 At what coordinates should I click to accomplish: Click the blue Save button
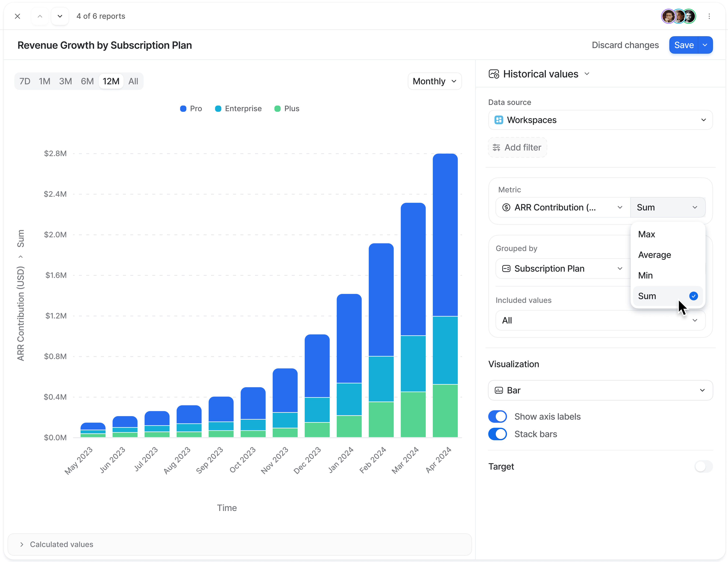pos(684,45)
